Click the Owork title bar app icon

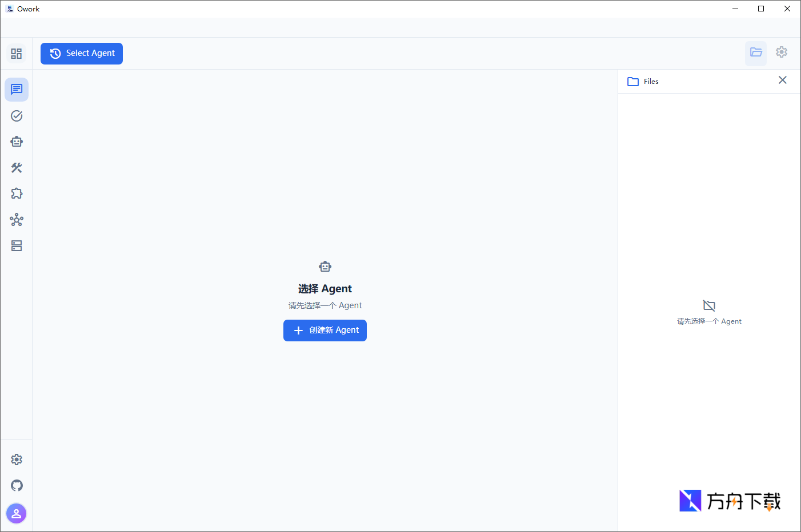[x=9, y=9]
